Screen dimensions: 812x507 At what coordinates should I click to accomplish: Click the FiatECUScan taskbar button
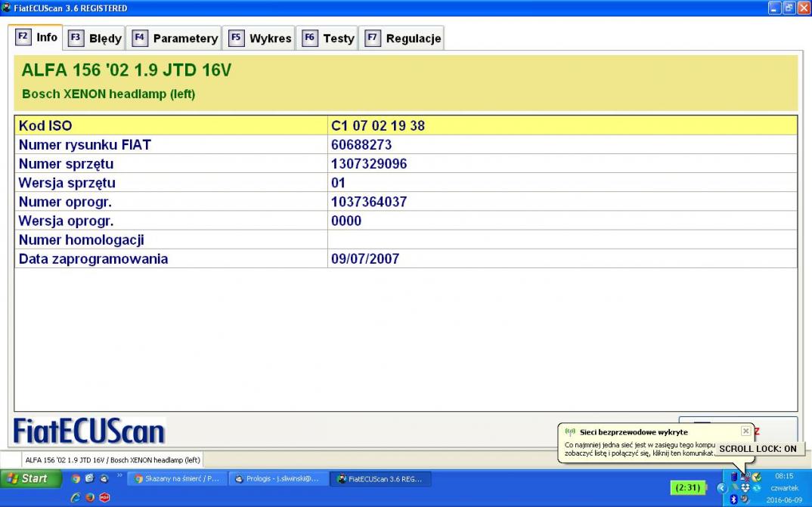(380, 479)
